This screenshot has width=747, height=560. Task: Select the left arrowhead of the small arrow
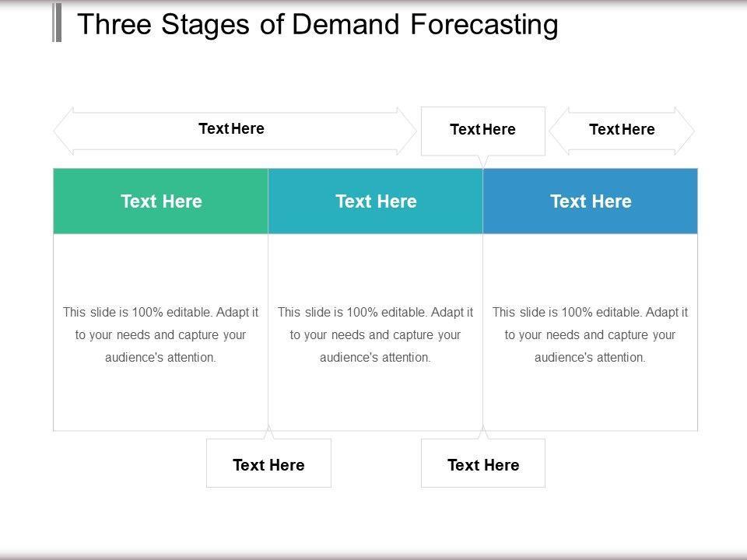559,131
